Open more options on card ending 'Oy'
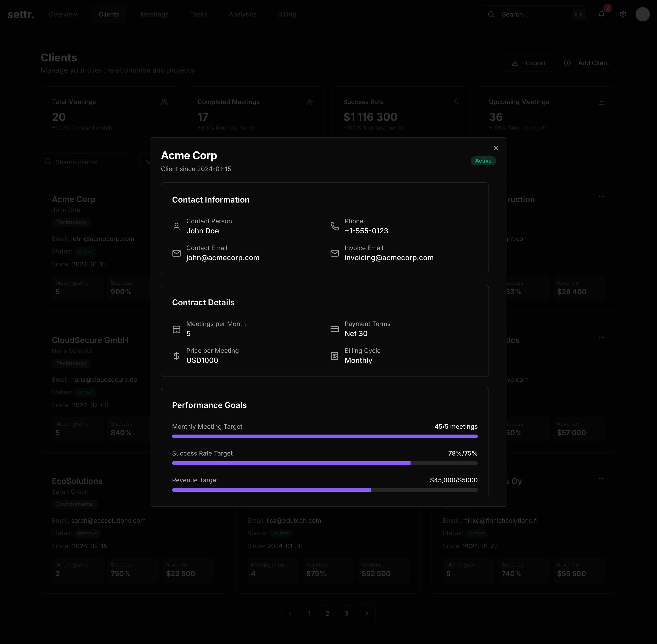 602,478
